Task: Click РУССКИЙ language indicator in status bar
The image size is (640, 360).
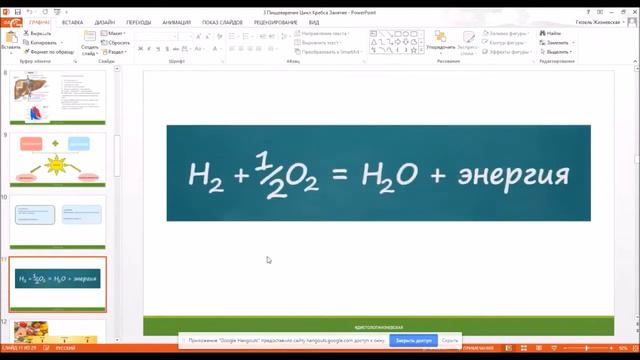Action: [x=65, y=348]
